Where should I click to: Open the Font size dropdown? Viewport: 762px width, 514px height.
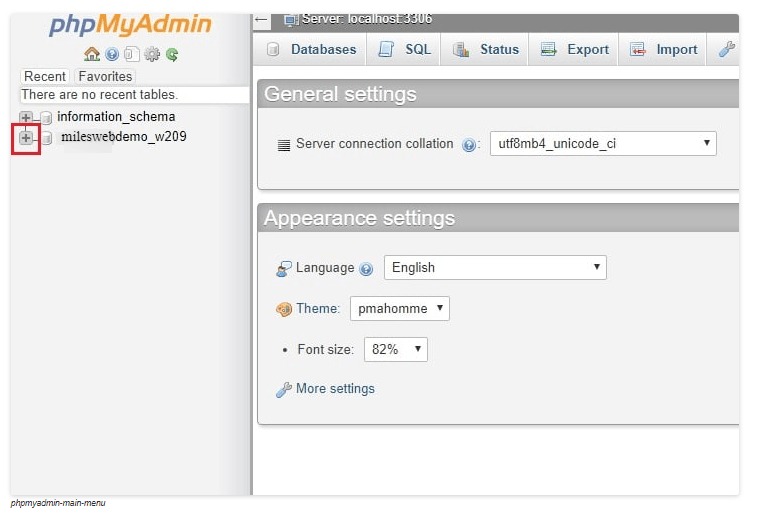tap(396, 349)
